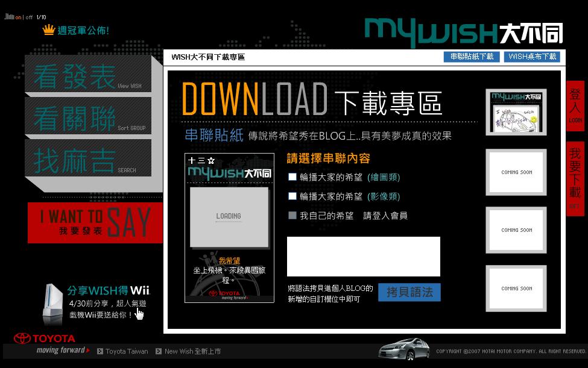Select the first wallpaper thumbnail with car drawing
588x368 pixels.
[x=516, y=112]
